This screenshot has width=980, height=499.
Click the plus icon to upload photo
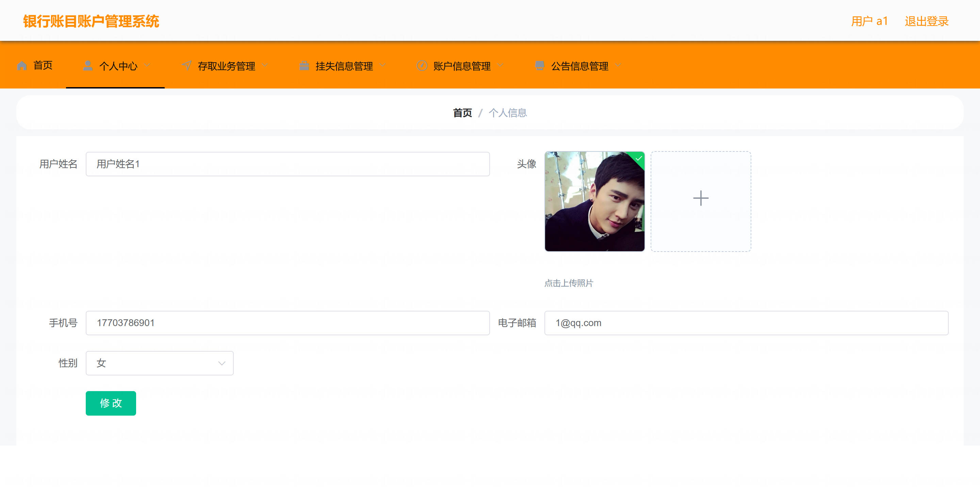(x=701, y=198)
